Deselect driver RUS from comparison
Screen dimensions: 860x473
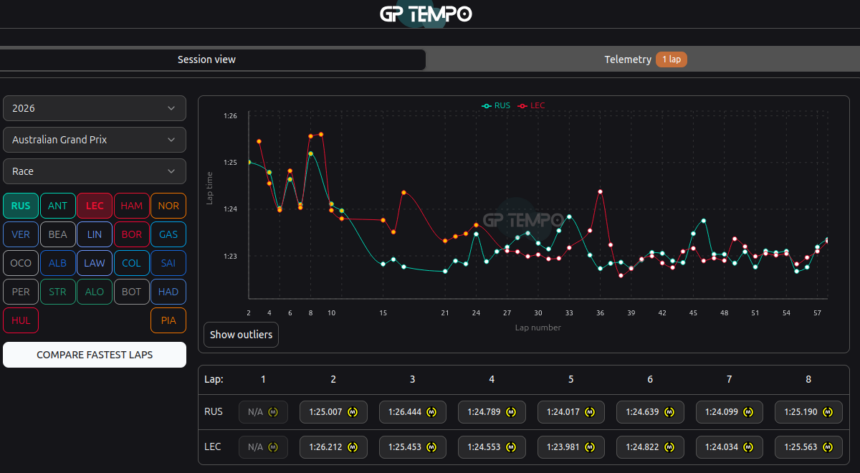pos(21,206)
